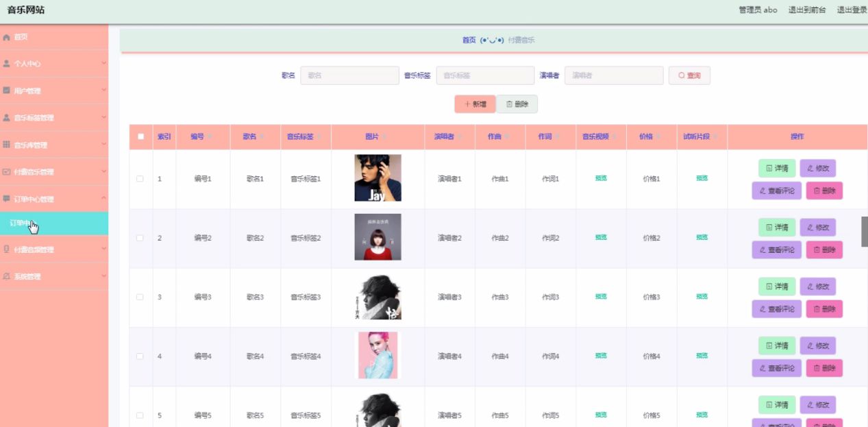
Task: Click the sort arrows on 歌名 column header
Action: (x=262, y=137)
